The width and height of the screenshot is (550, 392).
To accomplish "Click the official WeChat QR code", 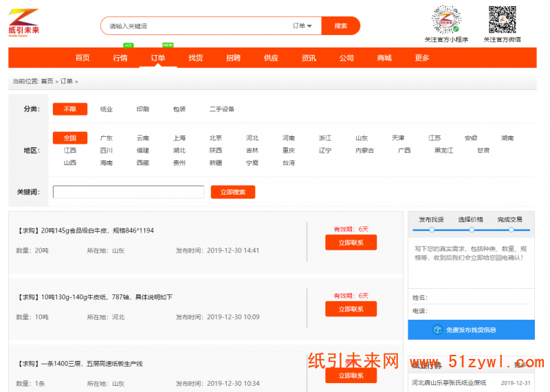I will (502, 21).
